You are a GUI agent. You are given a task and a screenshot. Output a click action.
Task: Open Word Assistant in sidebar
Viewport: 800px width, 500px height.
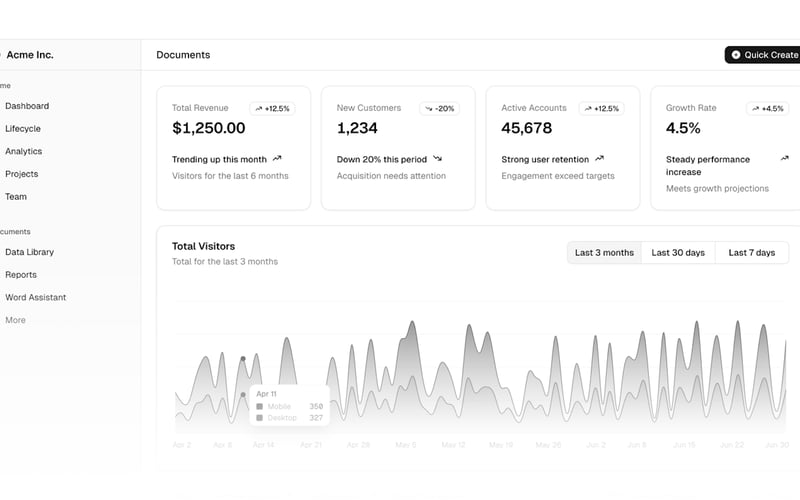click(36, 297)
